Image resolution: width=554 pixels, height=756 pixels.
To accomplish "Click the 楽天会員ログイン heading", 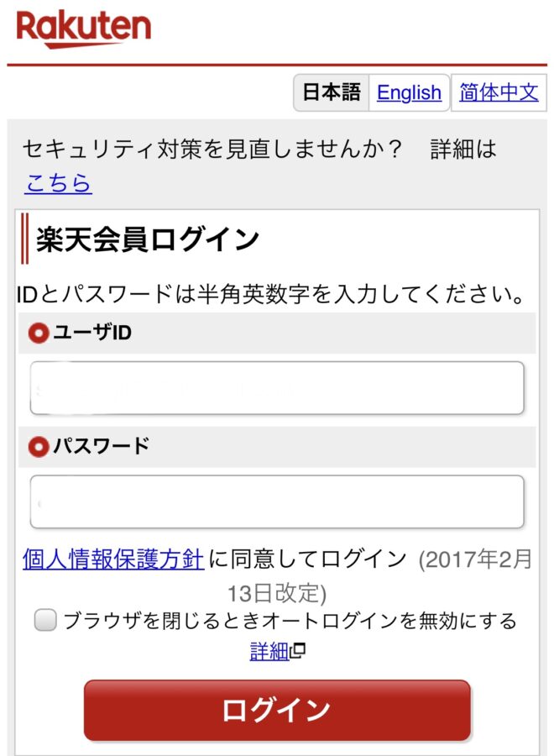I will pos(149,239).
